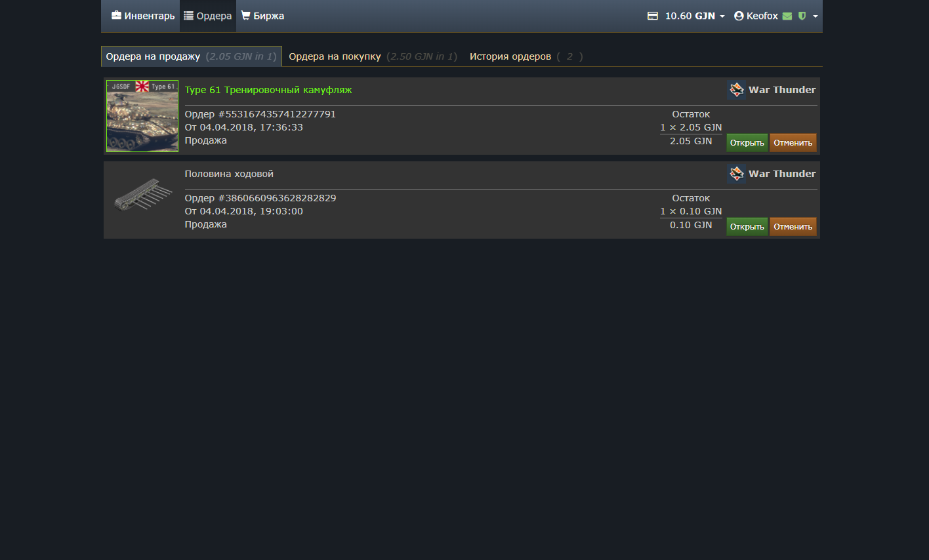Click the green envelope mail icon
Screen dimensions: 929x560
click(x=787, y=16)
